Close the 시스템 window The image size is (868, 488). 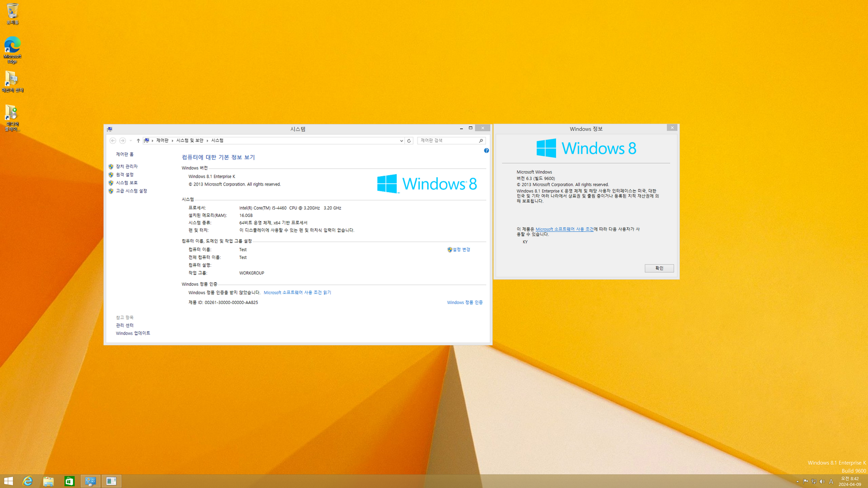click(482, 128)
